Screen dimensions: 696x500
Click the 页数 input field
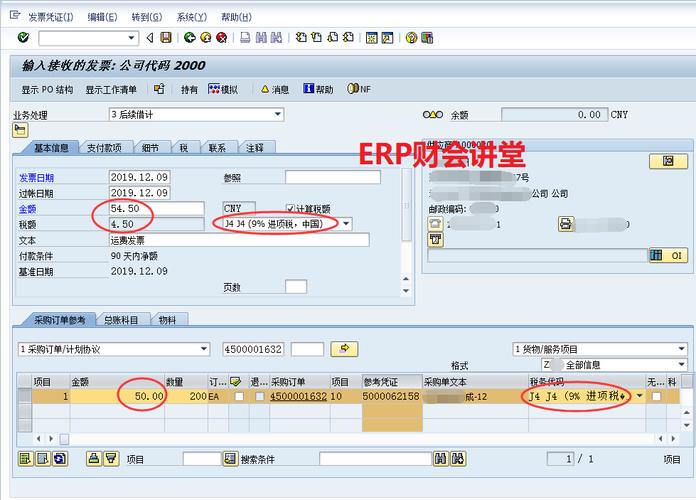296,287
